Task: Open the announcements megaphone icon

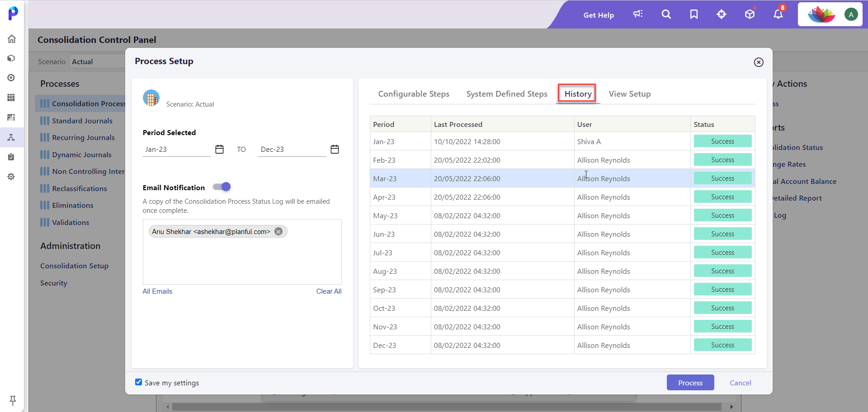Action: (638, 14)
